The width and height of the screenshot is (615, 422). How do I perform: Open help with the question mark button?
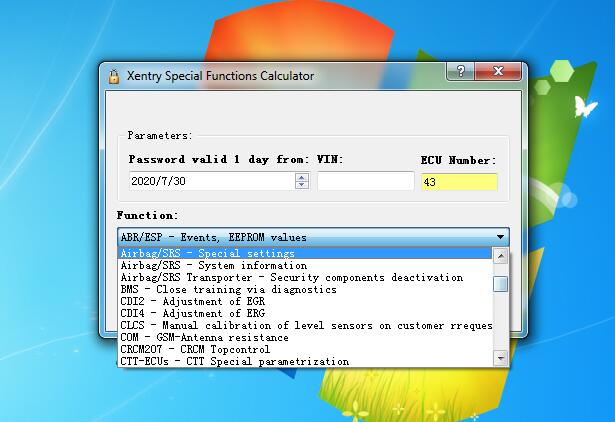click(460, 71)
